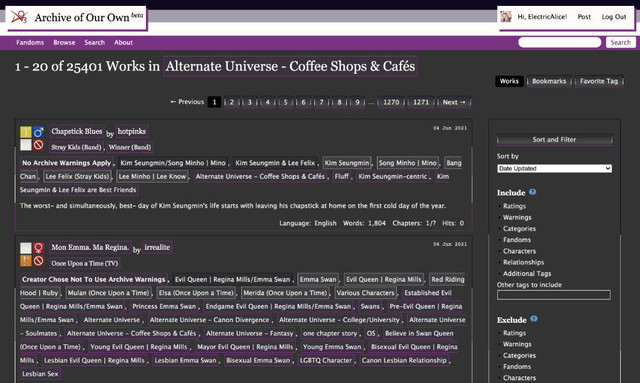
Task: Expand Include Categories filter
Action: tap(519, 229)
